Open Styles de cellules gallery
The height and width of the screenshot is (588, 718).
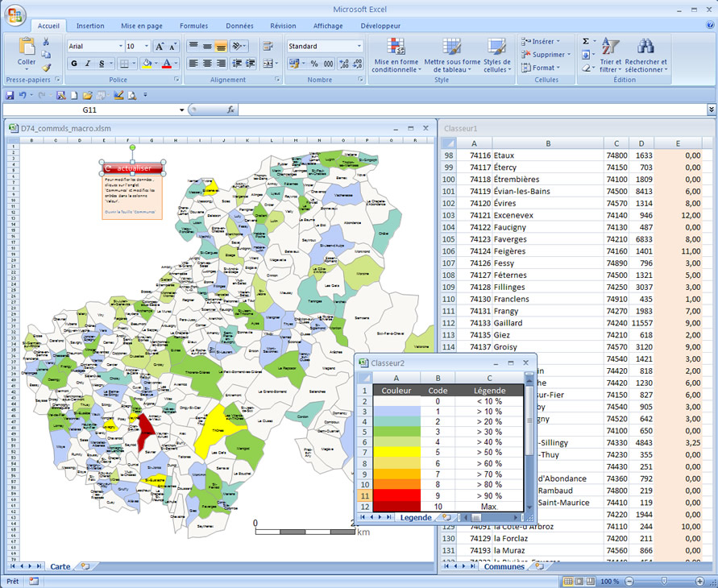[497, 55]
